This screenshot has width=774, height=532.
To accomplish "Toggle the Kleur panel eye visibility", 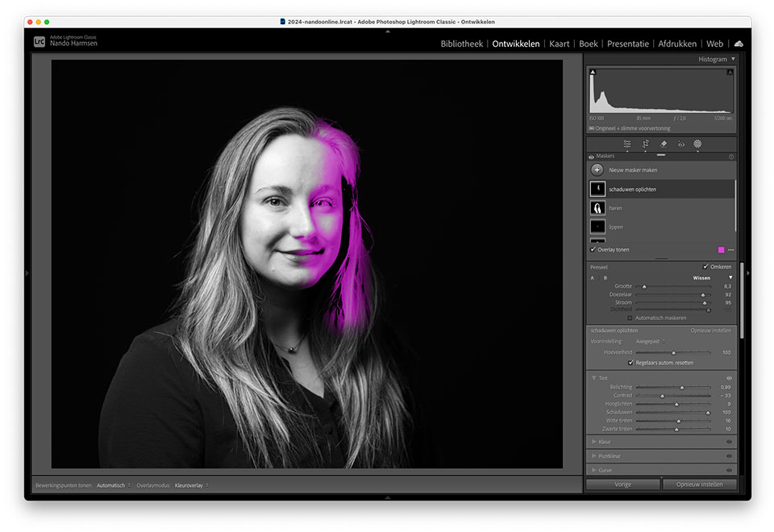I will (729, 442).
